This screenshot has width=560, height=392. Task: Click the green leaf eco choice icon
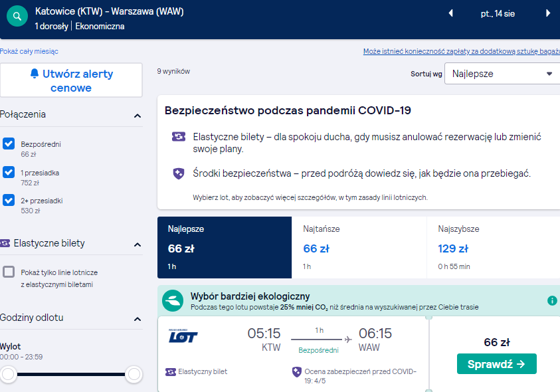click(x=173, y=300)
